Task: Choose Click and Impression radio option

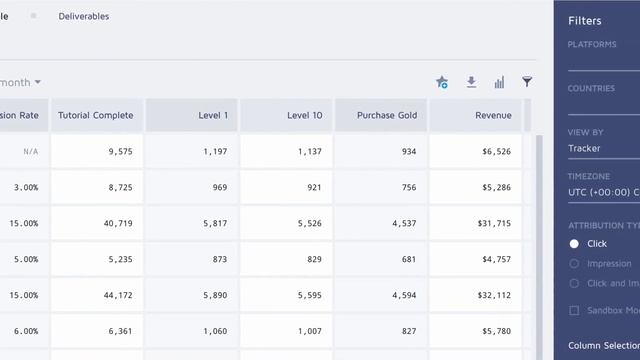Action: [x=574, y=283]
